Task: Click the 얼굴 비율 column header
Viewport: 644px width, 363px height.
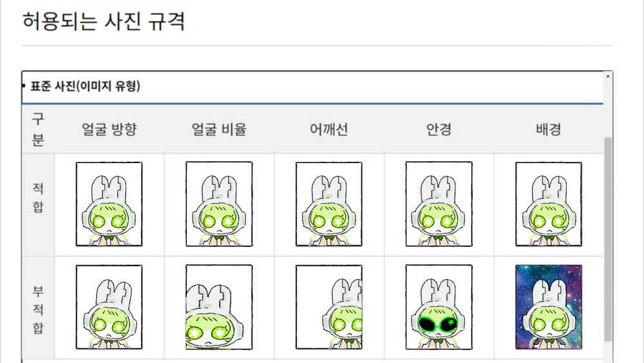Action: click(219, 129)
